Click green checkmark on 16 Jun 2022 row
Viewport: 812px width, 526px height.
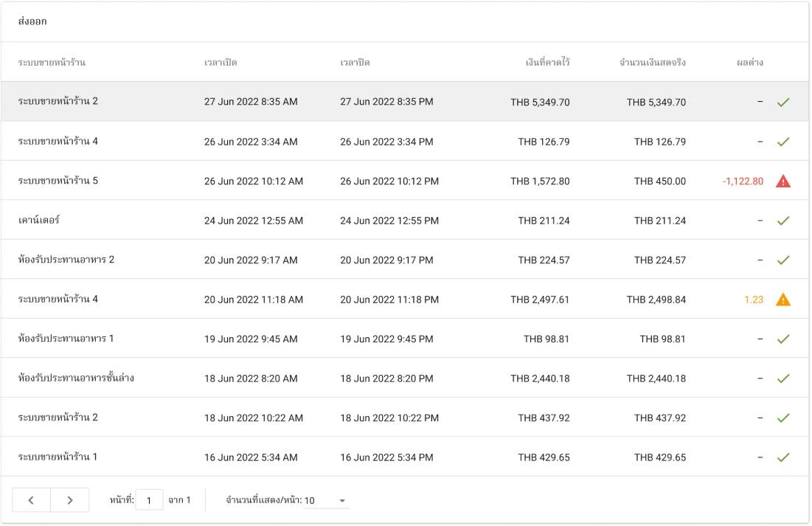[x=782, y=457]
